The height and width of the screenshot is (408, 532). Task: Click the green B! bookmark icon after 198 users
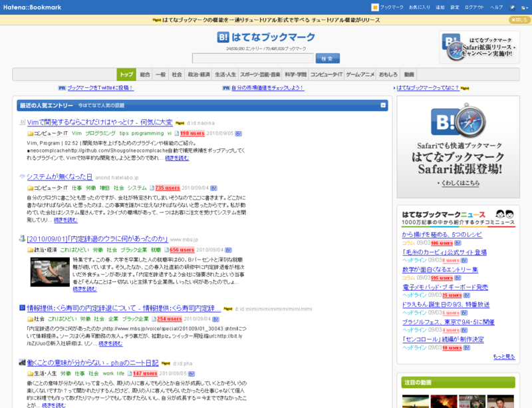click(x=237, y=132)
